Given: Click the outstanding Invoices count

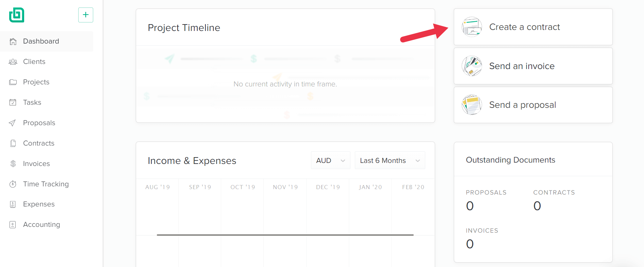Looking at the screenshot, I should (470, 244).
